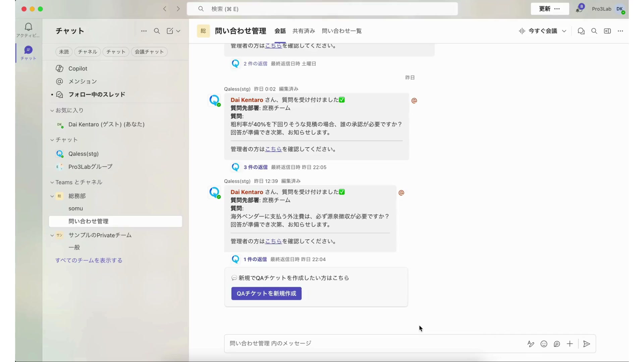644x362 pixels.
Task: Toggle the 未読 filter chip
Action: tap(64, 52)
